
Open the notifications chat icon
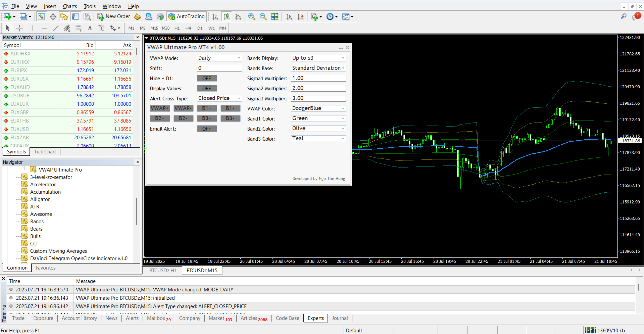636,16
